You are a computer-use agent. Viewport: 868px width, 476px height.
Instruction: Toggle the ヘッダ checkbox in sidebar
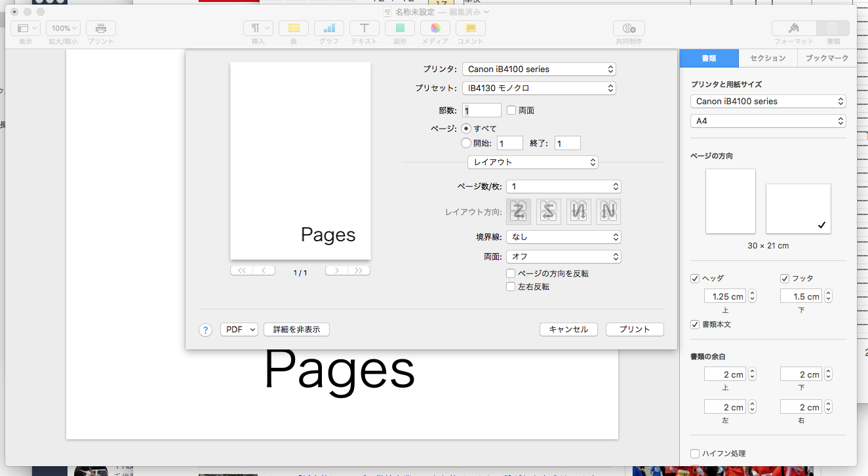pos(695,279)
